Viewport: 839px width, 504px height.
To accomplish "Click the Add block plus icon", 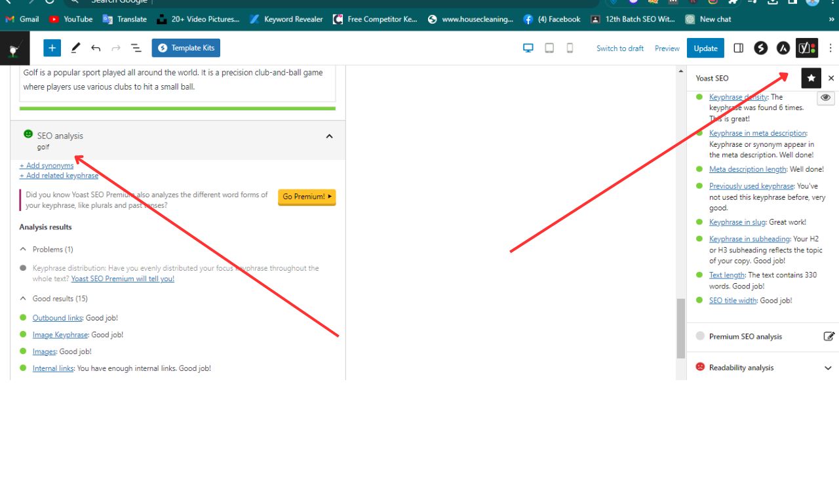I will tap(52, 47).
